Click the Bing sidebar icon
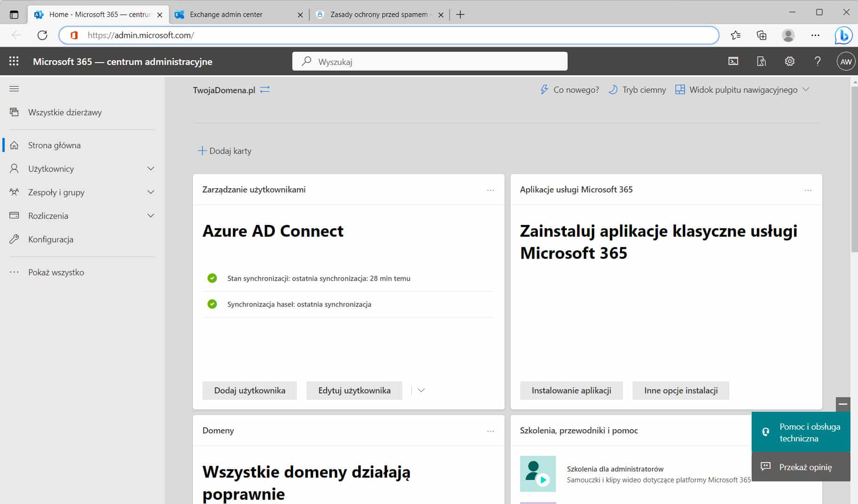The image size is (858, 504). click(x=843, y=35)
